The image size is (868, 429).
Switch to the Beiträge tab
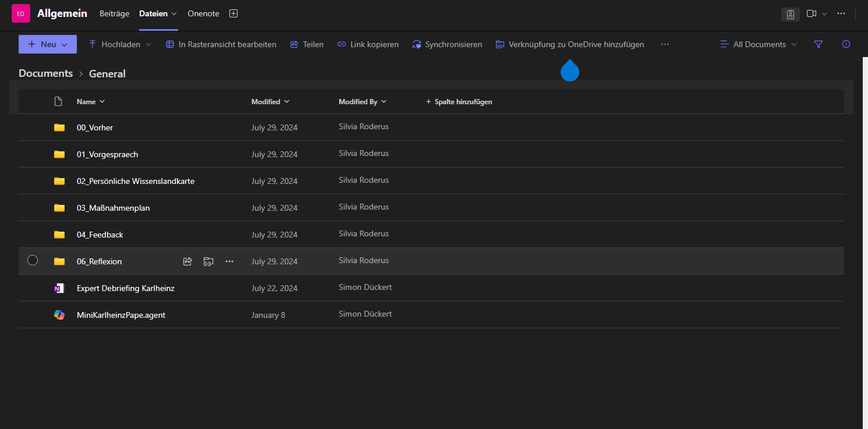click(114, 13)
